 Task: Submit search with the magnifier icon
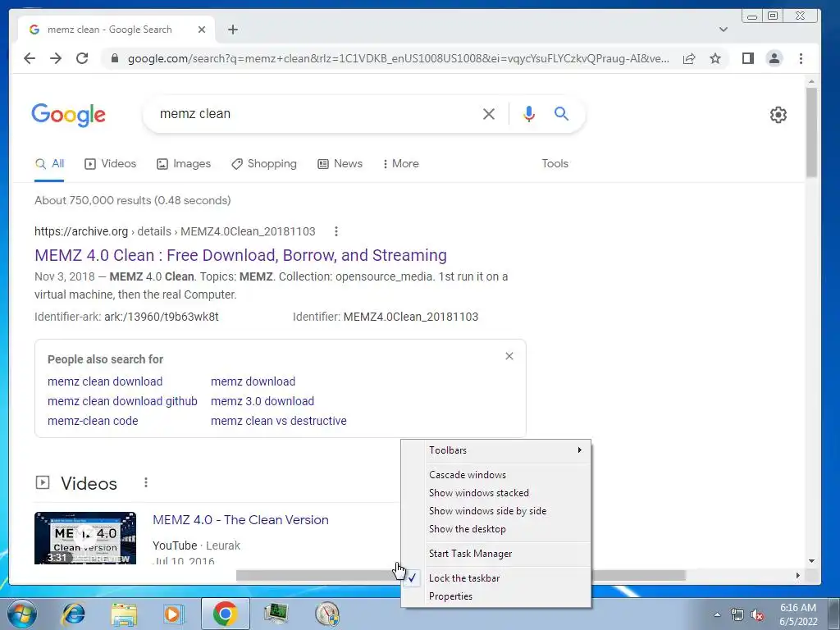[561, 113]
